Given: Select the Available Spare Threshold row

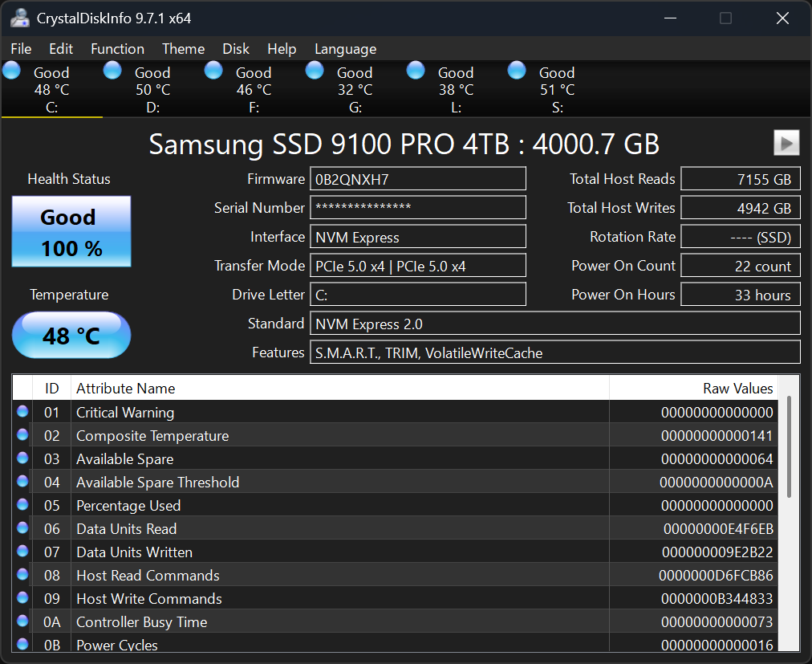Looking at the screenshot, I should [x=395, y=482].
